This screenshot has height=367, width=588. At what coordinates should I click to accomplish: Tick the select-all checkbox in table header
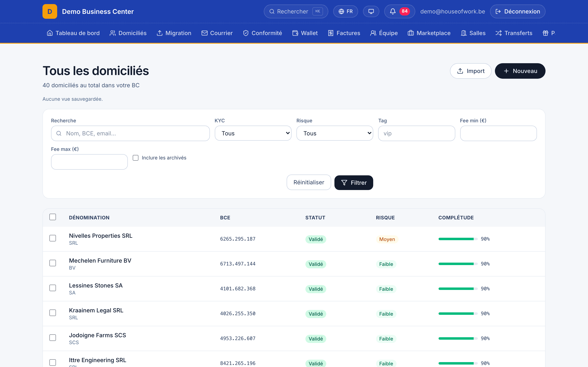pyautogui.click(x=53, y=217)
